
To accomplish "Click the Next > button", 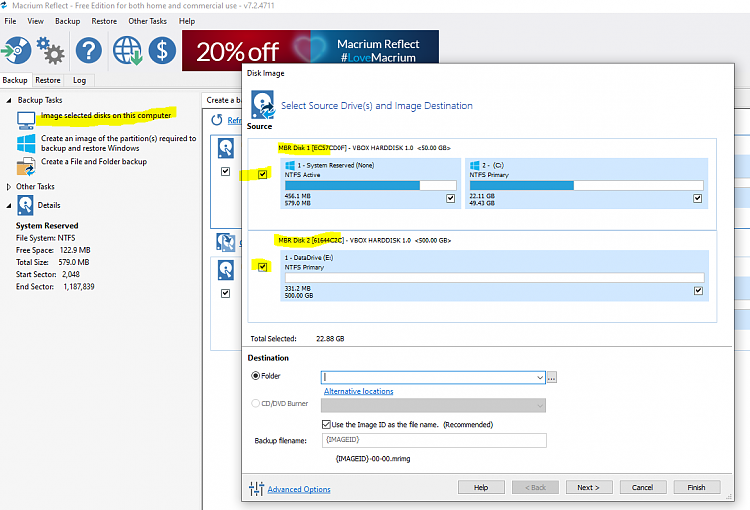I will [588, 488].
